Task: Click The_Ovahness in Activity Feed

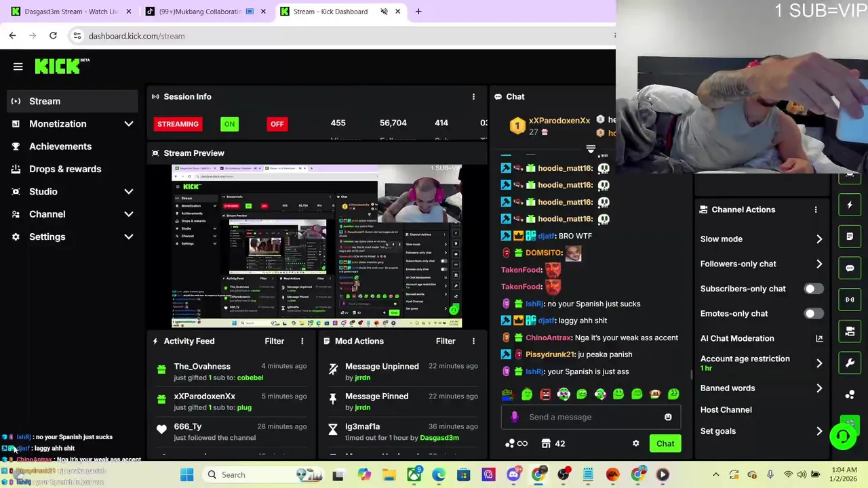Action: 202,366
